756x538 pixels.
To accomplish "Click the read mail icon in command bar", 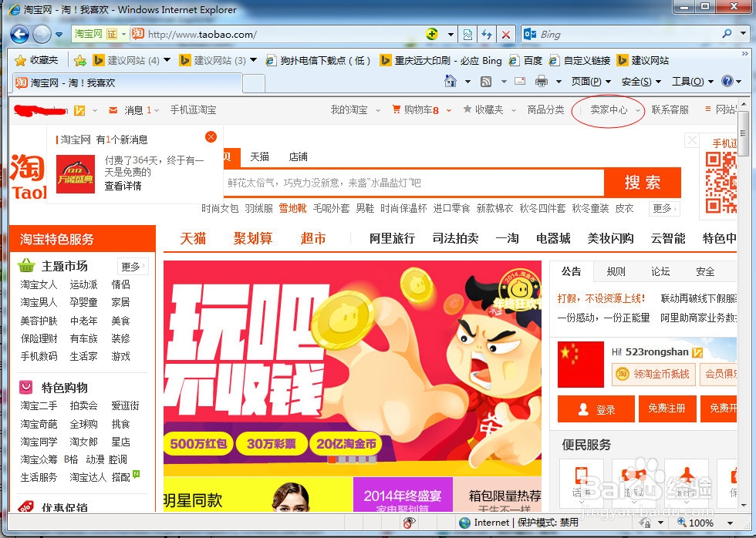I will click(520, 81).
